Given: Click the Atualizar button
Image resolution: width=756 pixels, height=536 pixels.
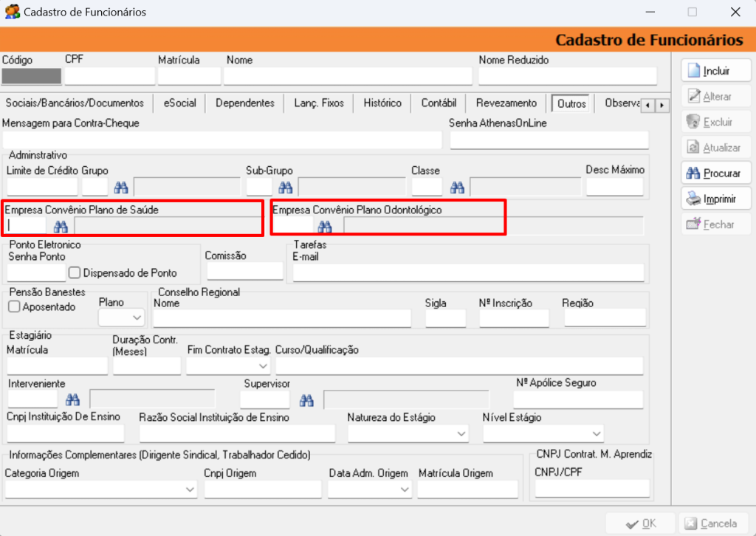Looking at the screenshot, I should pos(716,147).
